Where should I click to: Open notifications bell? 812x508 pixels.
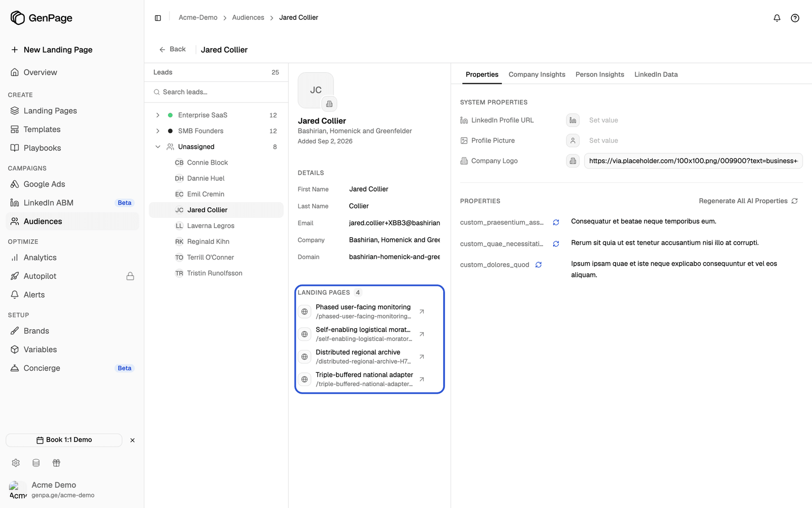coord(777,18)
